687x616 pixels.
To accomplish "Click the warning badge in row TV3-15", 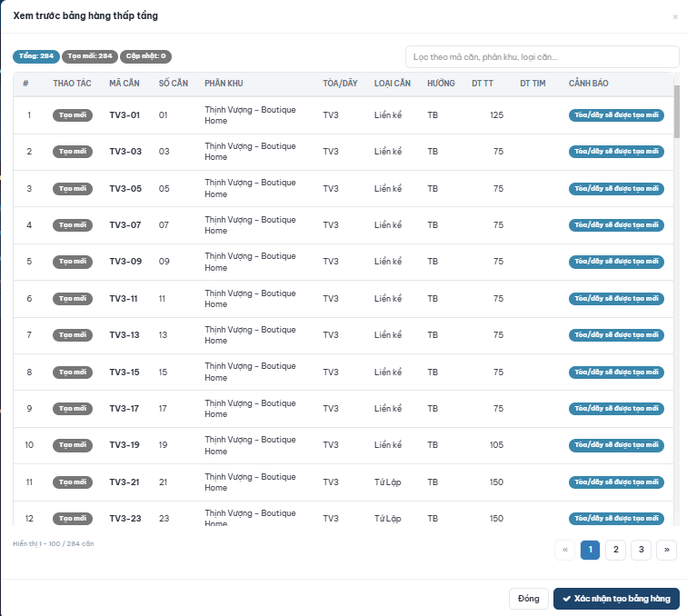I will 616,373.
